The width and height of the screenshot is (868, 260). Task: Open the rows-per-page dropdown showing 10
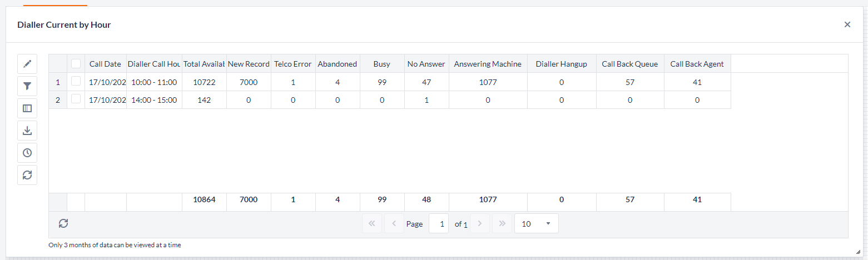click(536, 223)
